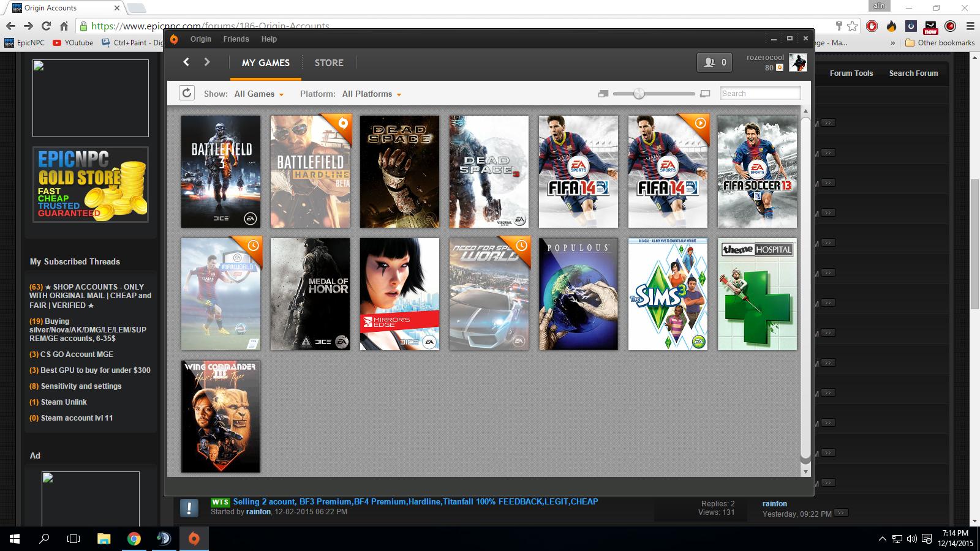Select the Wing Commander III tile
This screenshot has width=980, height=551.
[221, 416]
